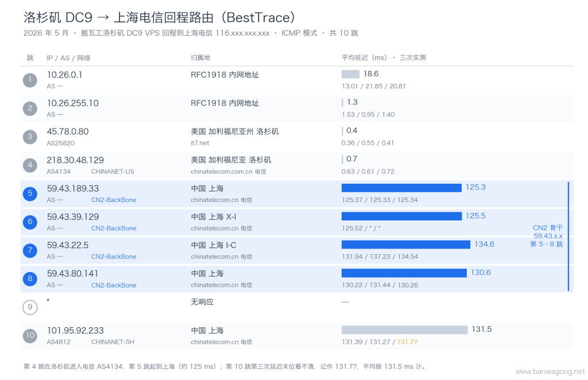
Task: Click CN2-BackBone label in hop 7 row
Action: [x=114, y=257]
